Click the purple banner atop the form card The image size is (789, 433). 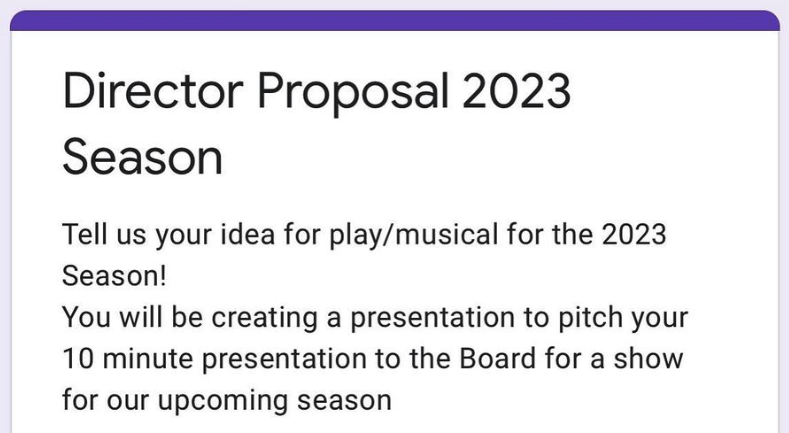pos(394,21)
